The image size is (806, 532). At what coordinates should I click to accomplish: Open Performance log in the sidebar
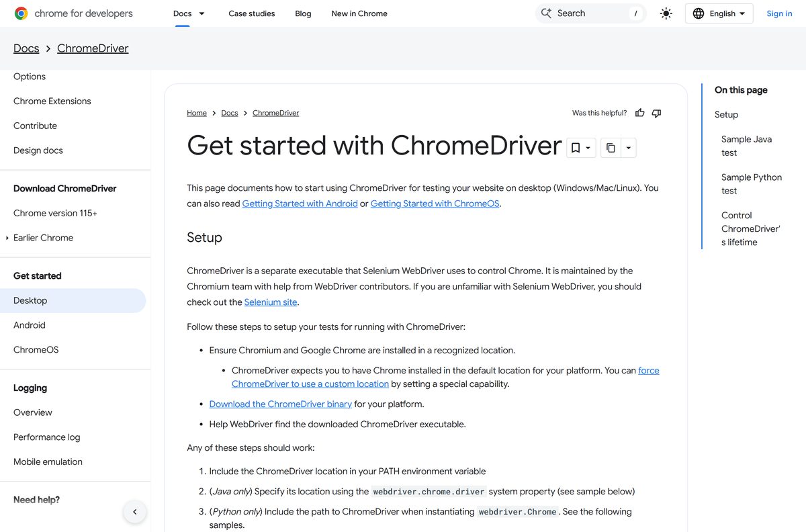click(x=46, y=437)
